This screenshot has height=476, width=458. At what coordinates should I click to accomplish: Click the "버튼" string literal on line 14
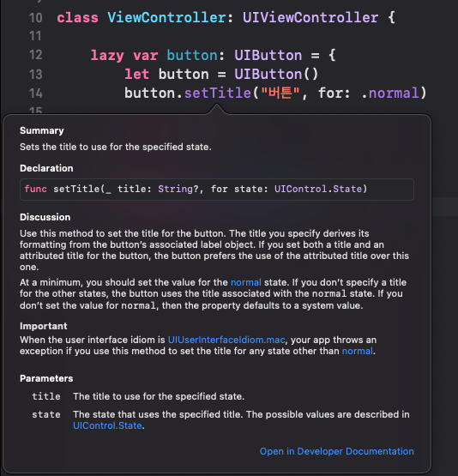pos(280,93)
